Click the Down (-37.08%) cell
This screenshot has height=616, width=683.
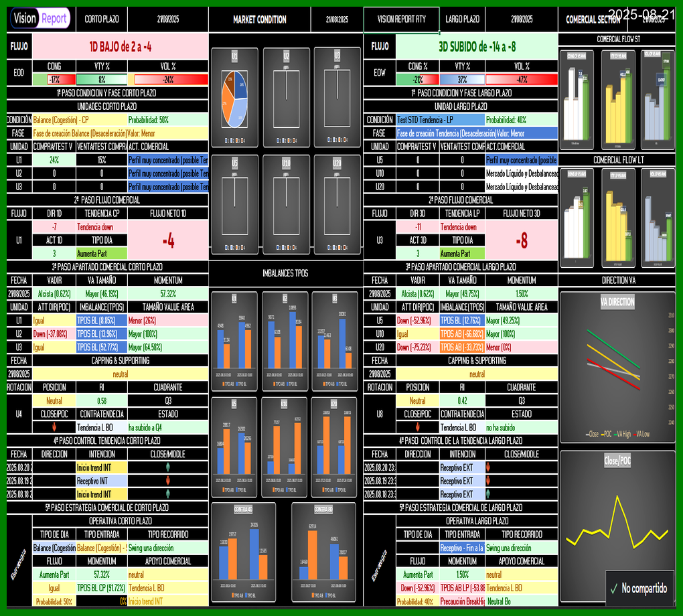(x=54, y=334)
